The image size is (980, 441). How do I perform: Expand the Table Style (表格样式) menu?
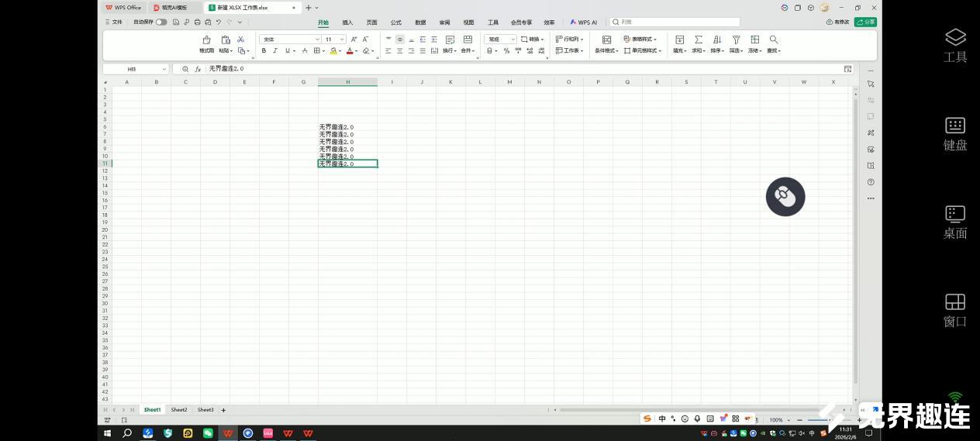640,39
